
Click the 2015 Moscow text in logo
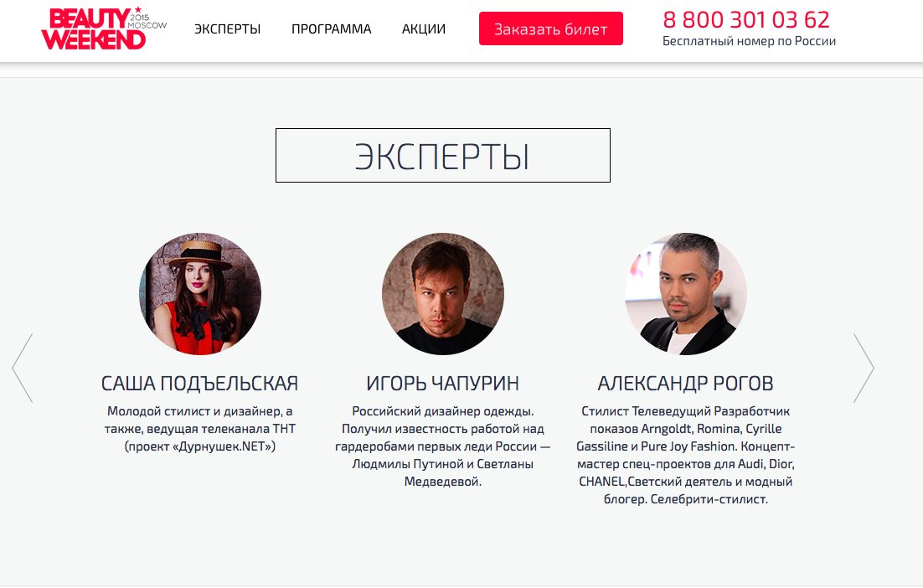147,22
